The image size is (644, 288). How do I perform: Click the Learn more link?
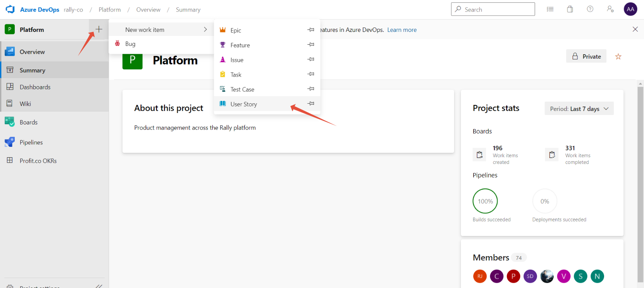[402, 30]
